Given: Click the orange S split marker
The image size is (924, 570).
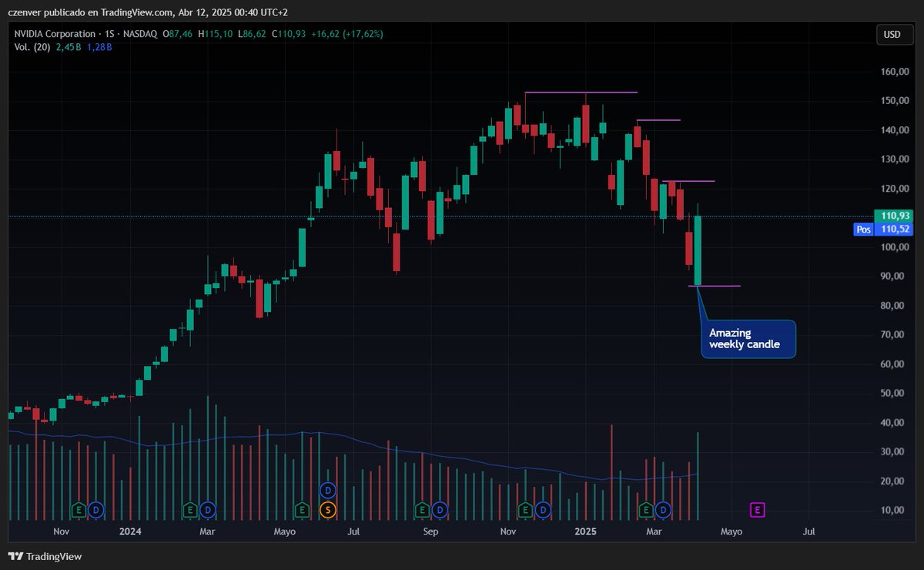Looking at the screenshot, I should (x=329, y=509).
